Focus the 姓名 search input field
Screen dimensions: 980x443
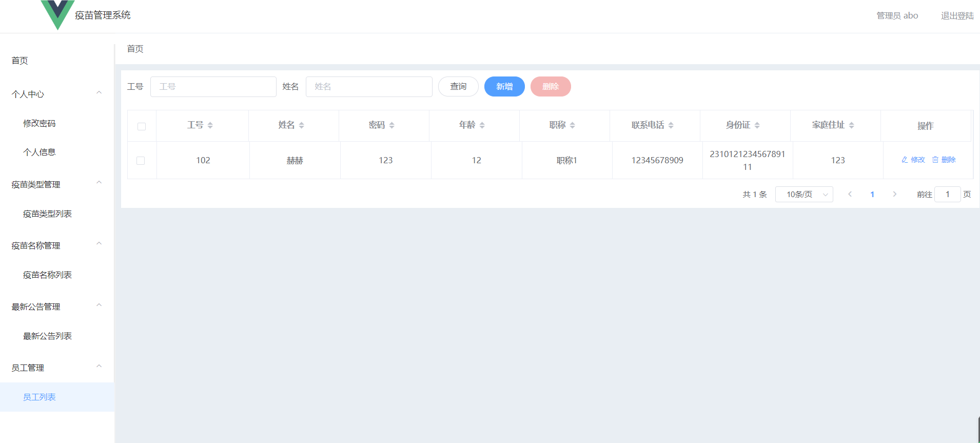369,87
